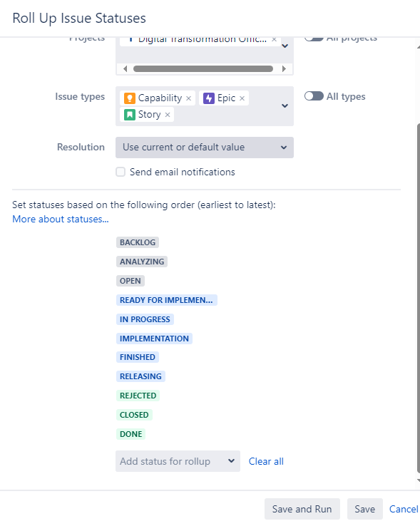
Task: Select the RELEASING status lozenge
Action: pyautogui.click(x=140, y=376)
